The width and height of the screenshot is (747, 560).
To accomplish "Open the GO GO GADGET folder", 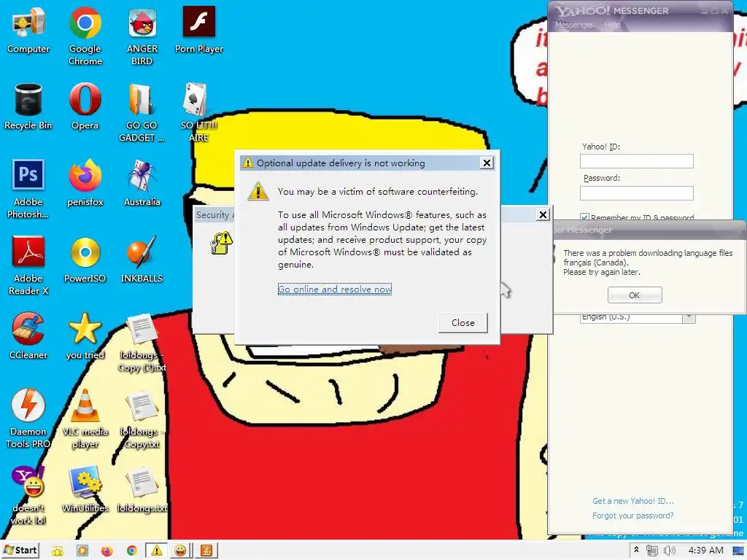I will click(x=142, y=113).
